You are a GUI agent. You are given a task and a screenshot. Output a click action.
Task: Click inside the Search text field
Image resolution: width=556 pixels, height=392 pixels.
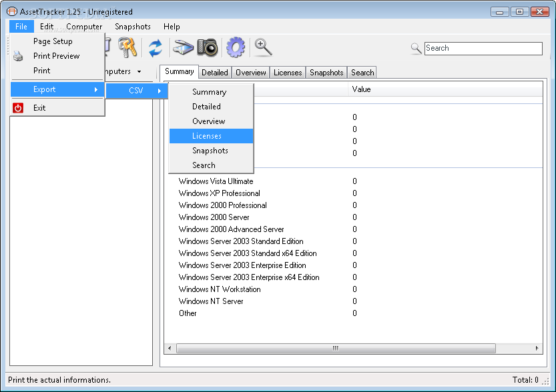pos(483,49)
